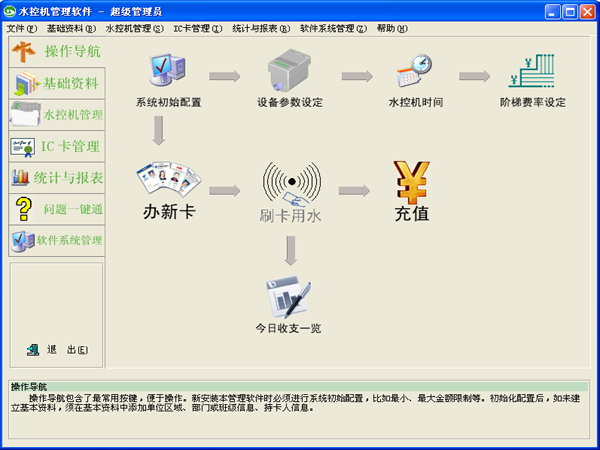Image resolution: width=600 pixels, height=450 pixels.
Task: Open 系统初始配置 computer icon
Action: click(x=167, y=72)
